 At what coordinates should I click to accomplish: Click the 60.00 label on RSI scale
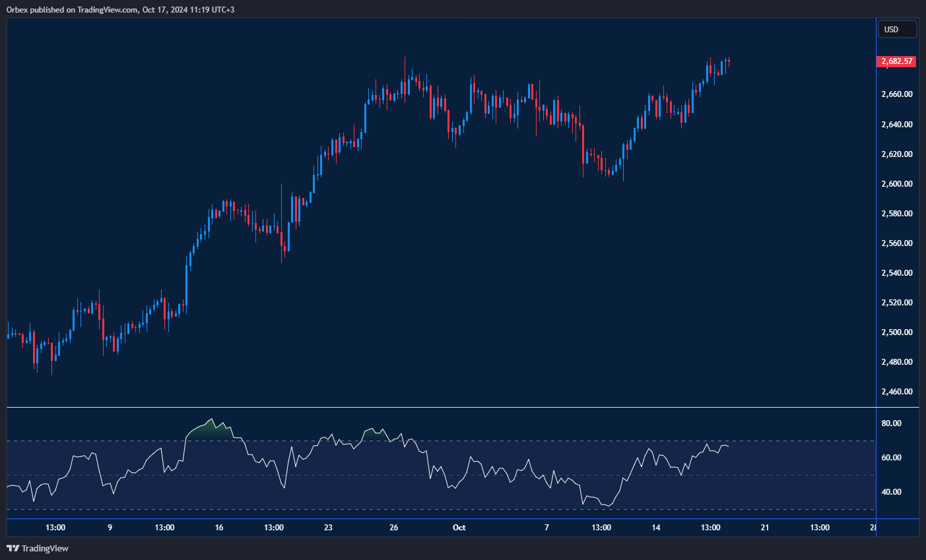[891, 458]
